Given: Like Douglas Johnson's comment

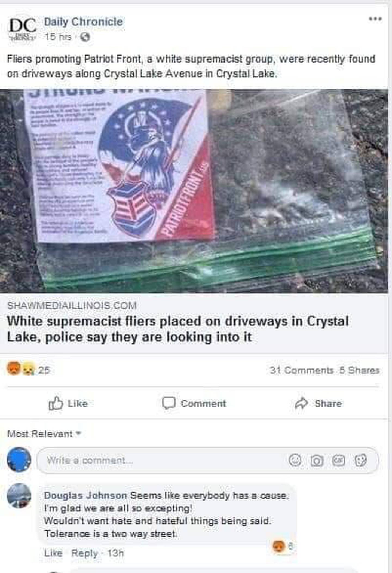Looking at the screenshot, I should click(53, 553).
